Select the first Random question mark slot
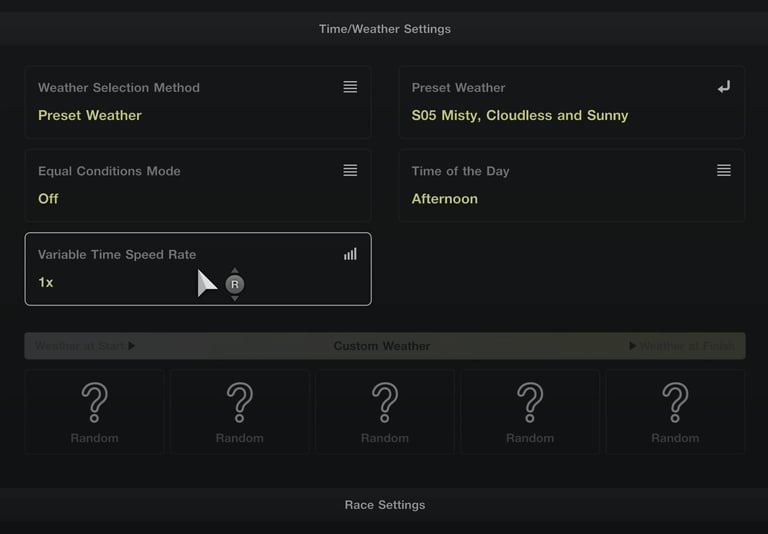768x534 pixels. pos(94,411)
